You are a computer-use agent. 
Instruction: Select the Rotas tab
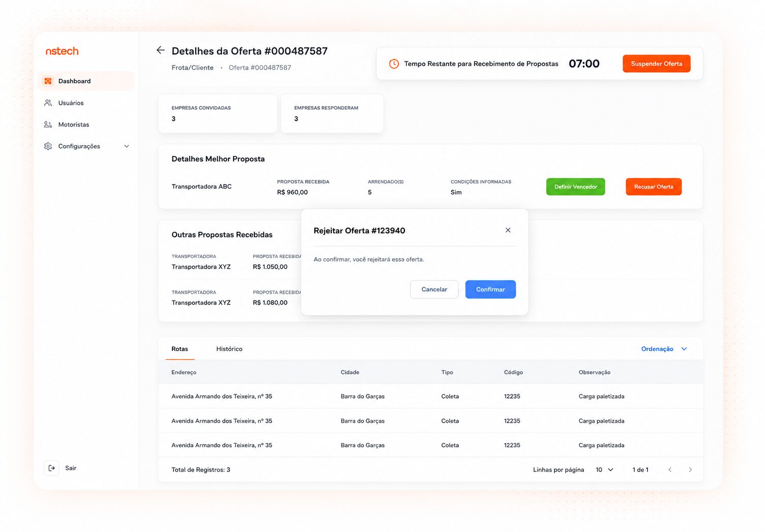tap(180, 349)
